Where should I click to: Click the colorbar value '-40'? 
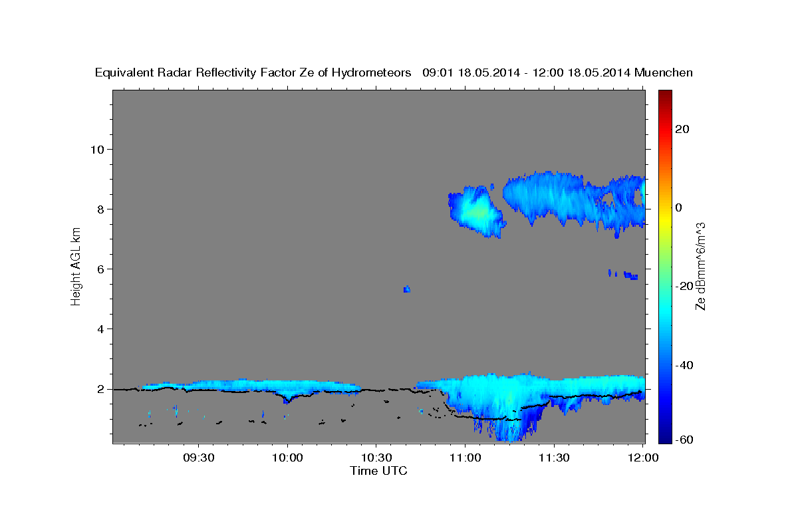click(x=685, y=364)
